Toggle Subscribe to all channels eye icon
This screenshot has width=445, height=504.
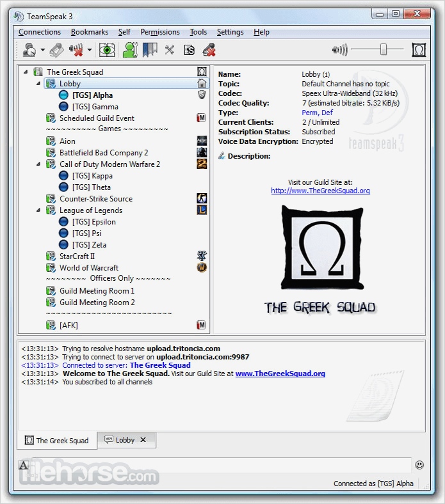click(x=107, y=50)
